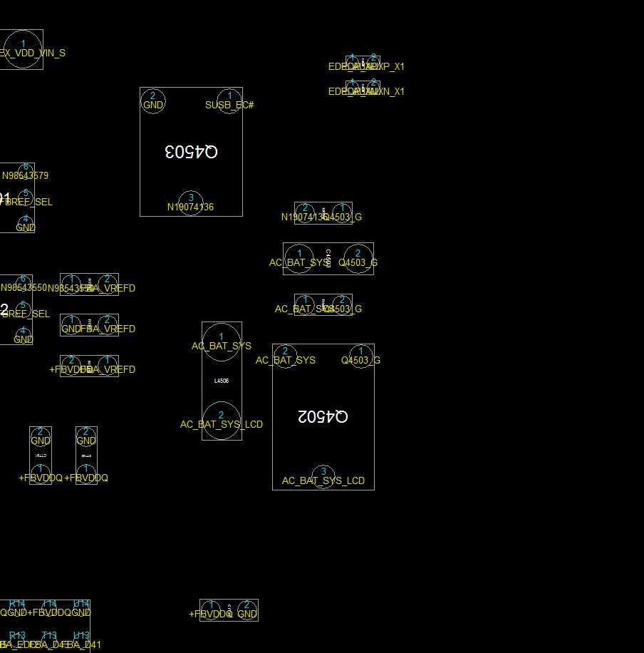Click the Q4503 component label
Viewport: 644px width, 653px height.
[x=191, y=152]
